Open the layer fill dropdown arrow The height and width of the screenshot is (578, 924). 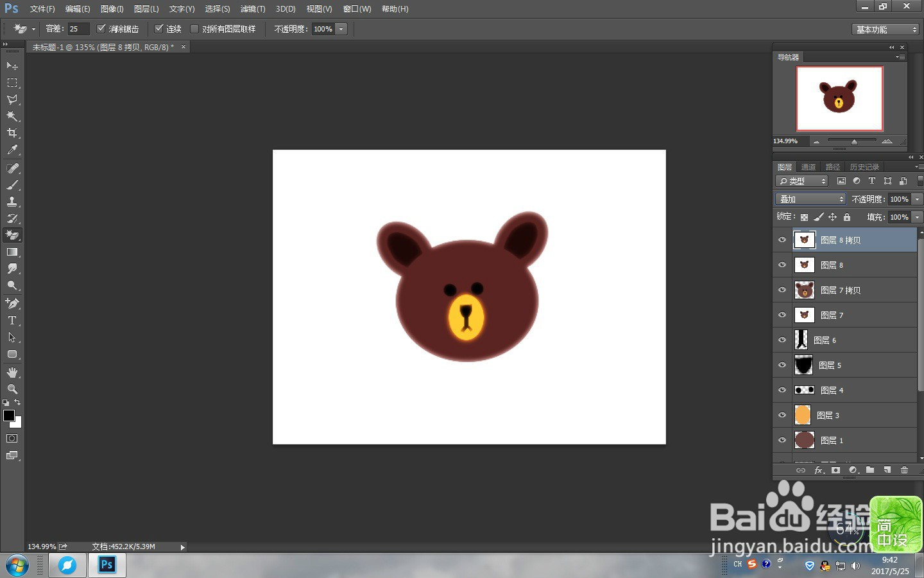pyautogui.click(x=918, y=217)
